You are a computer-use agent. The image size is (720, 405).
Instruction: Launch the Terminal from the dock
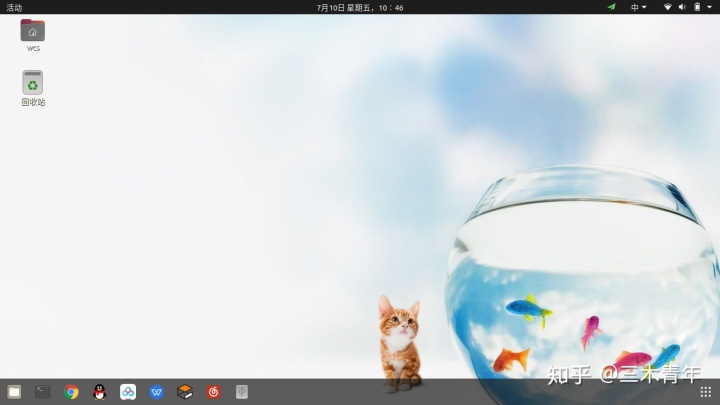(43, 392)
